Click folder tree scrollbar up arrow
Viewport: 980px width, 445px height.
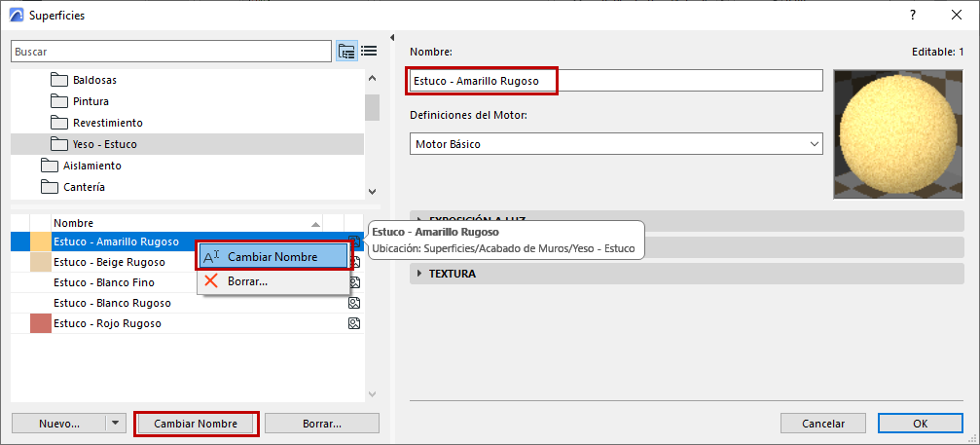372,79
